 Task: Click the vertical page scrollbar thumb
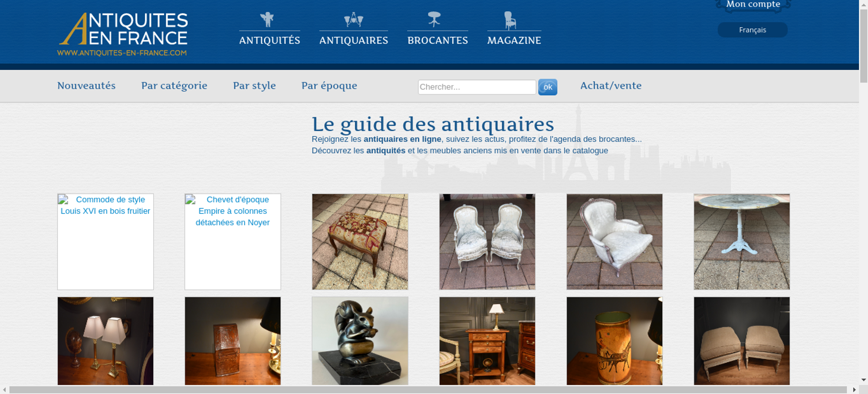click(x=864, y=46)
